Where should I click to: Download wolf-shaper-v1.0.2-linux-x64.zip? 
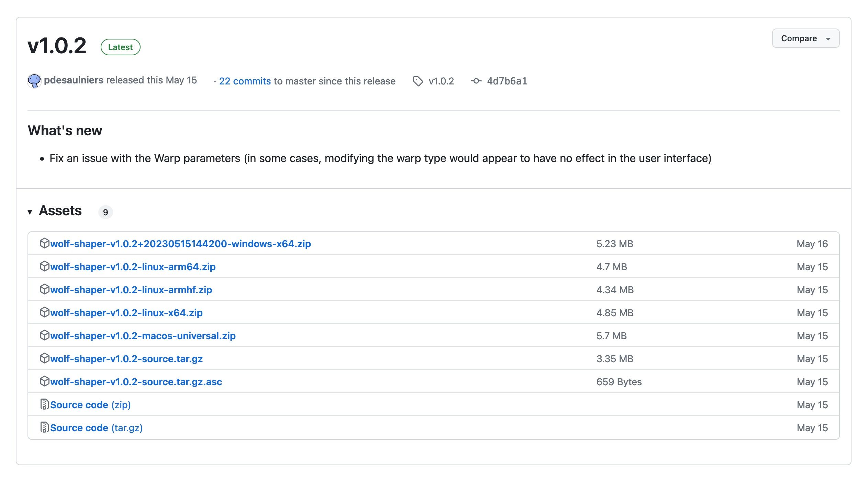126,313
